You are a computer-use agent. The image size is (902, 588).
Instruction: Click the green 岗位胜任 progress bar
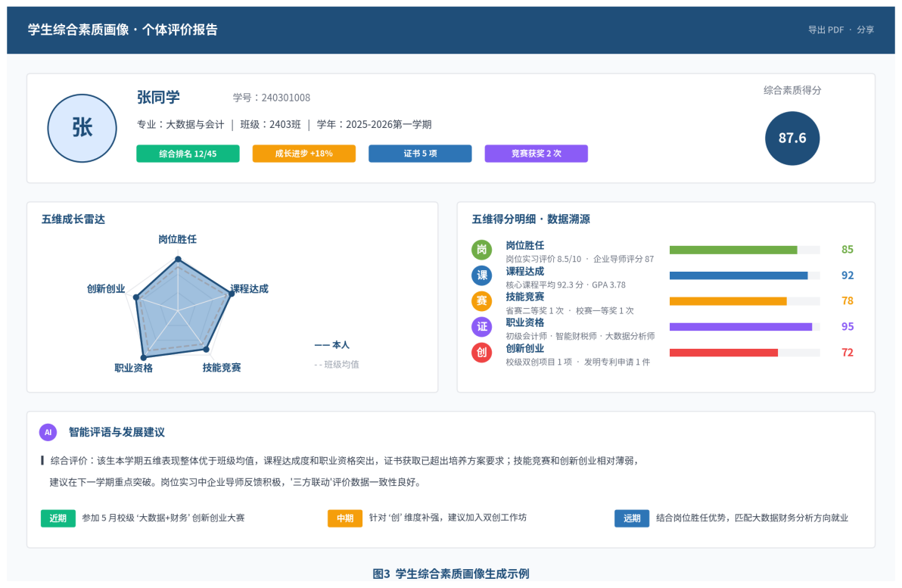pyautogui.click(x=745, y=250)
